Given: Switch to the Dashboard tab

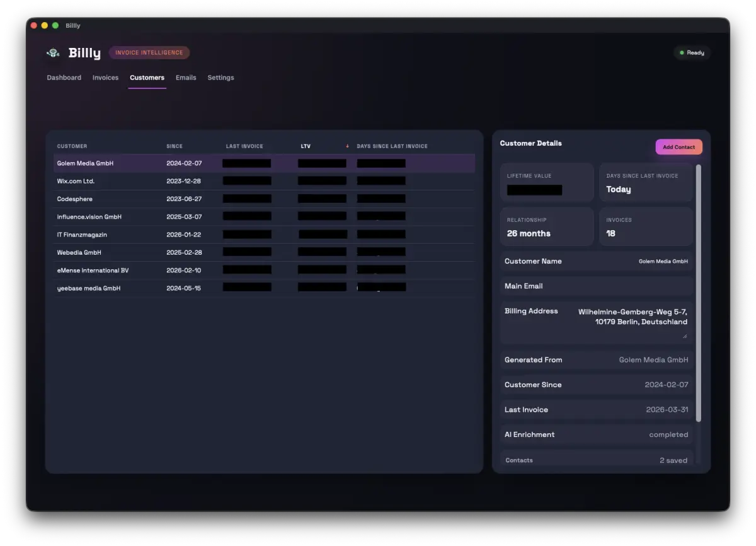Looking at the screenshot, I should (64, 77).
